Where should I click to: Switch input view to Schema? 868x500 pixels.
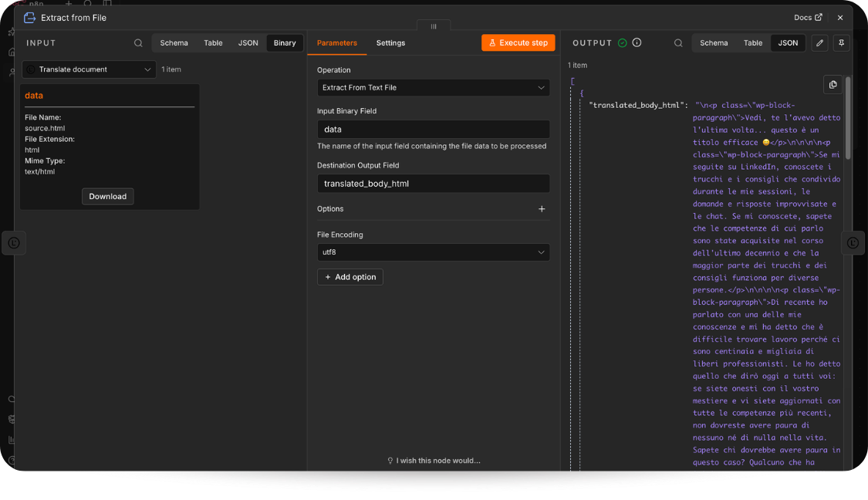click(x=174, y=42)
